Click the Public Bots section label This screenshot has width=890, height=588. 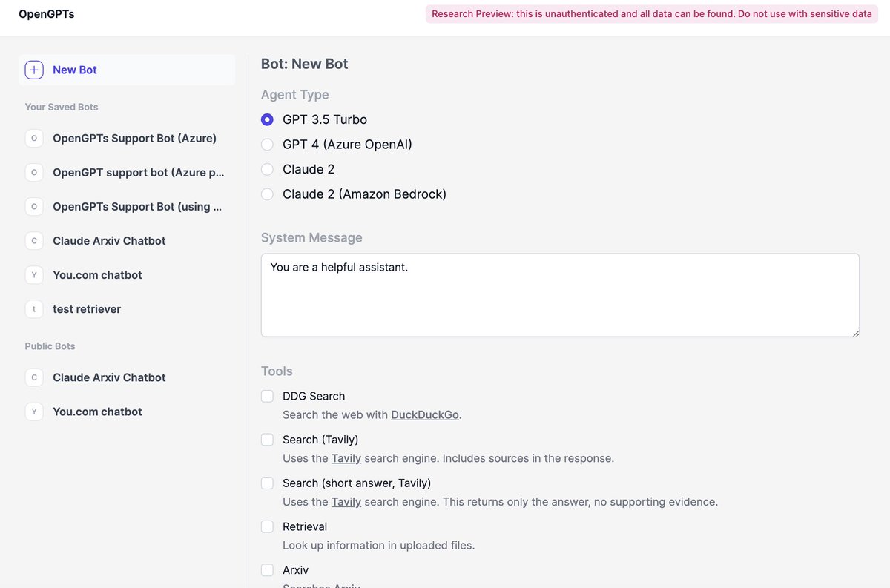point(50,346)
